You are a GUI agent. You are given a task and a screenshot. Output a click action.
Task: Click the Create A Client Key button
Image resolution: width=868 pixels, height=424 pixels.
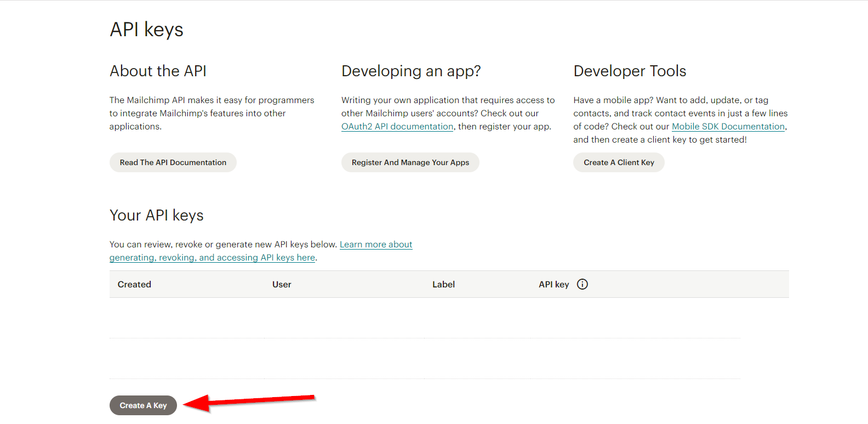(619, 162)
